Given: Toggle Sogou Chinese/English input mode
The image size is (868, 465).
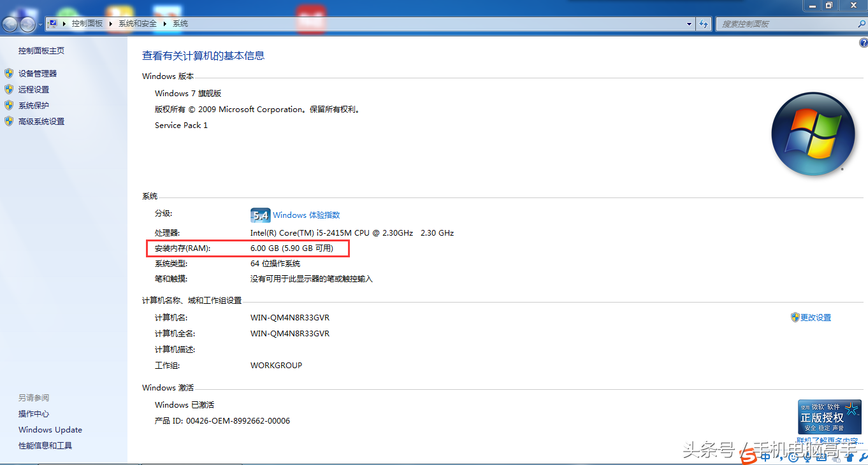Looking at the screenshot, I should coord(765,457).
